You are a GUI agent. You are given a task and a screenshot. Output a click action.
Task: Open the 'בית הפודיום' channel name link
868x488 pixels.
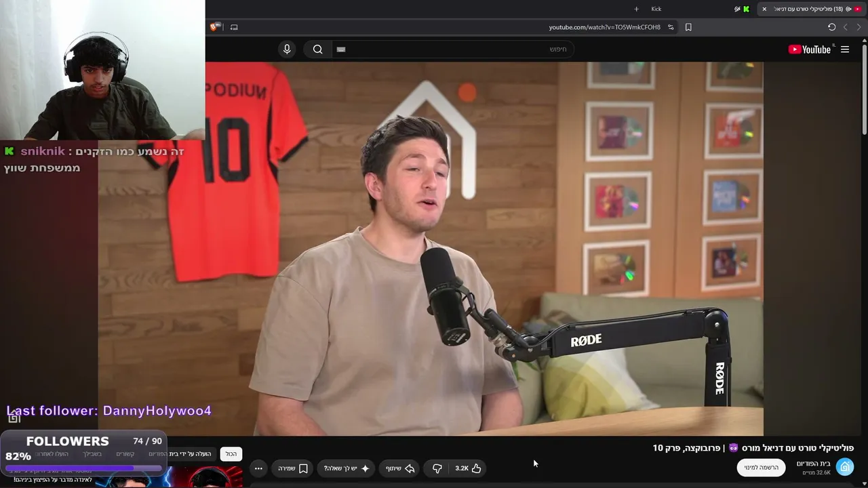click(814, 464)
